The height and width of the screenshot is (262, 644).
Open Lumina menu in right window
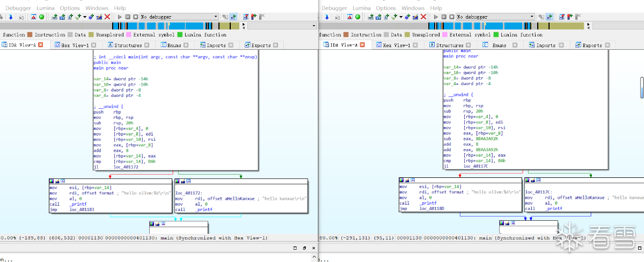pyautogui.click(x=361, y=8)
